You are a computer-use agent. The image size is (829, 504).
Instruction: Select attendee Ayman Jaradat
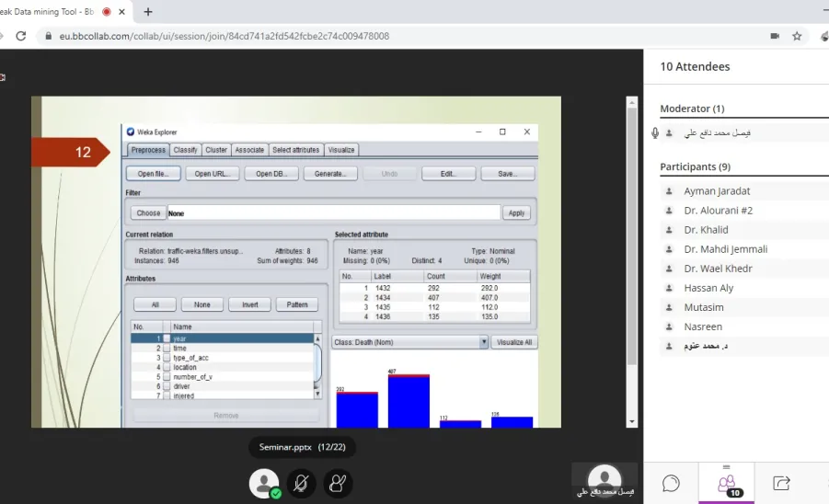coord(717,190)
